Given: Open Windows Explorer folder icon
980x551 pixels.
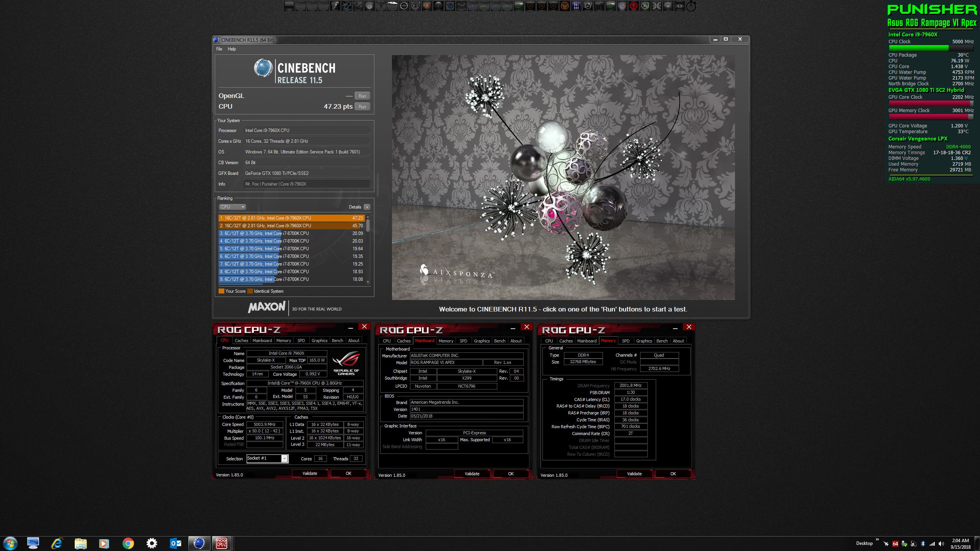Looking at the screenshot, I should point(80,543).
